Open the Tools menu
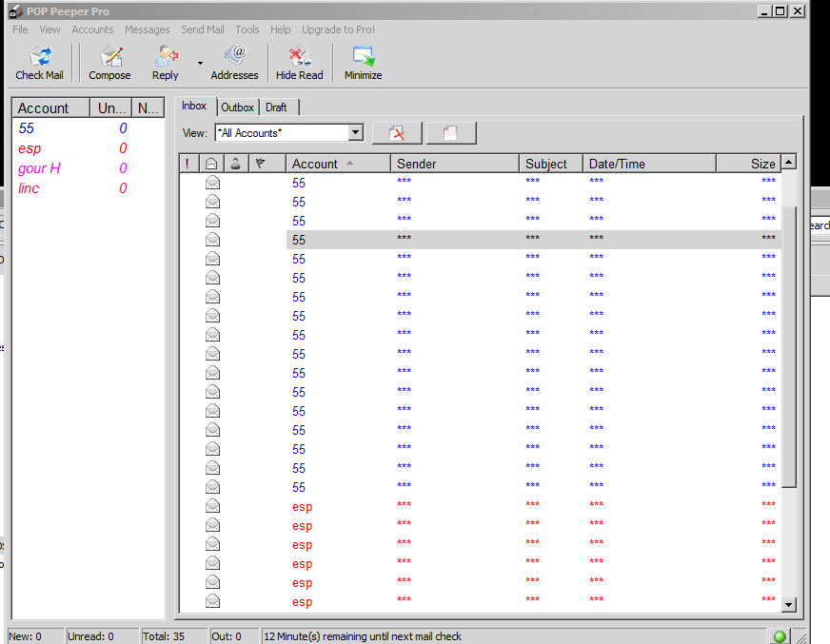This screenshot has width=830, height=644. [247, 29]
